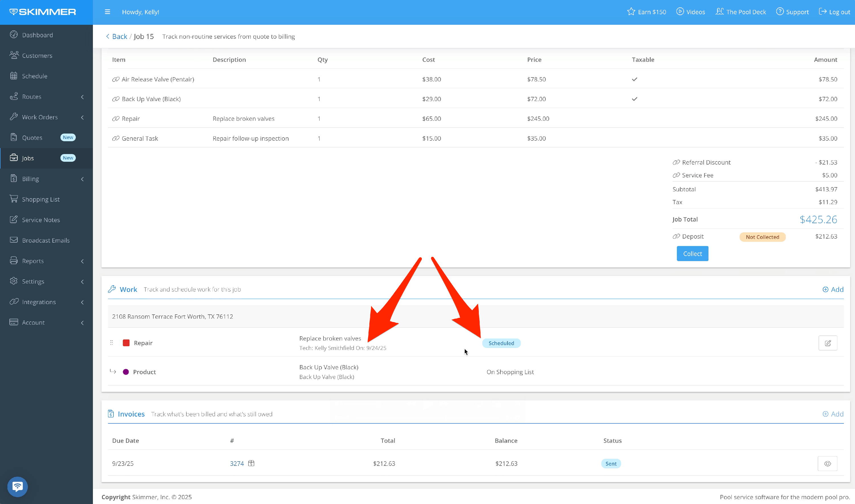Click taxable checkmark for Back Up Valve
The image size is (855, 504).
(x=634, y=99)
